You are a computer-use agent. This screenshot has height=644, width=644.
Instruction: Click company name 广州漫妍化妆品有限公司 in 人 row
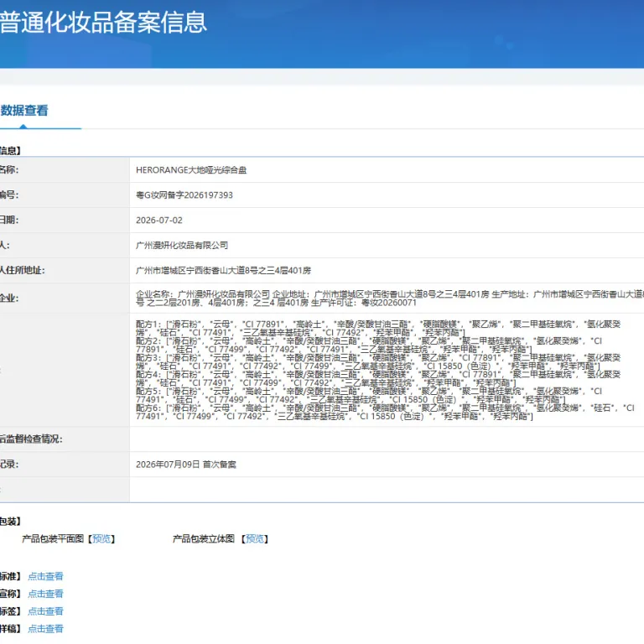tap(182, 245)
